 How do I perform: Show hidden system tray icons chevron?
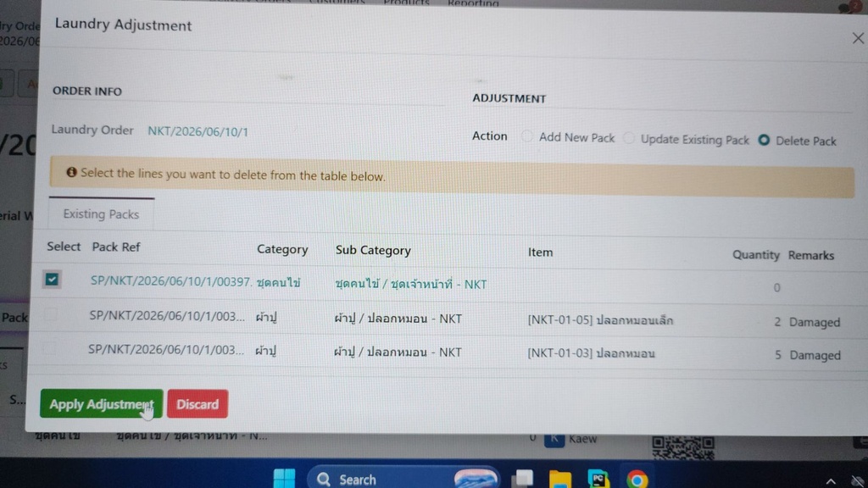tap(831, 481)
